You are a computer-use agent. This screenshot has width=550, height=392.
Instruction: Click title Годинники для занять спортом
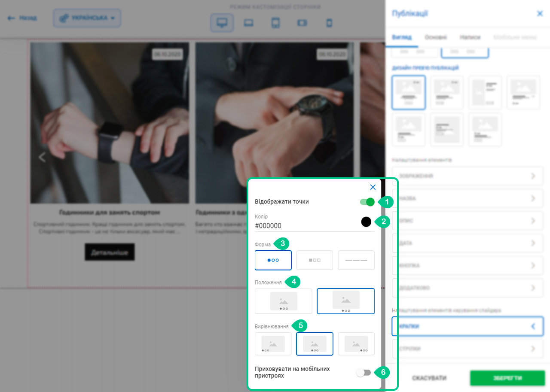109,213
